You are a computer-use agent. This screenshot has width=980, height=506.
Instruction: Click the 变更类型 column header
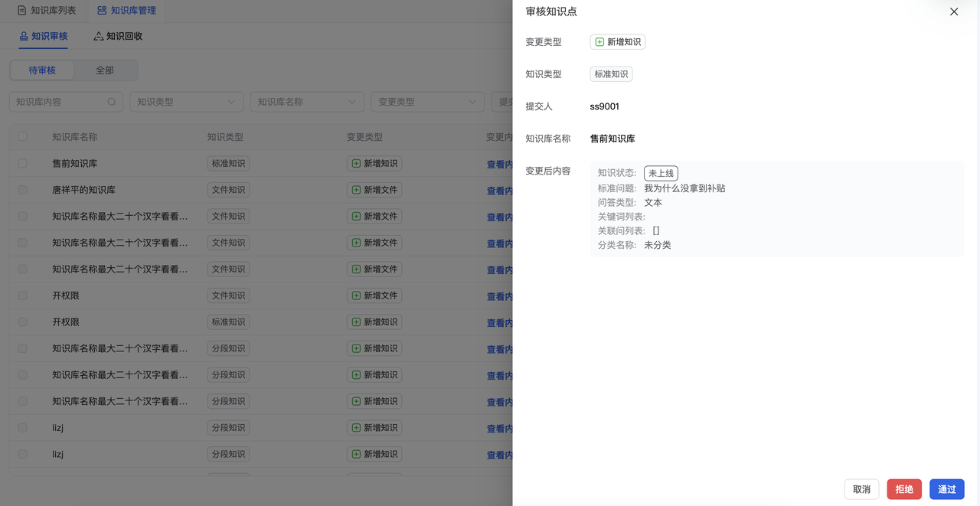pos(364,137)
